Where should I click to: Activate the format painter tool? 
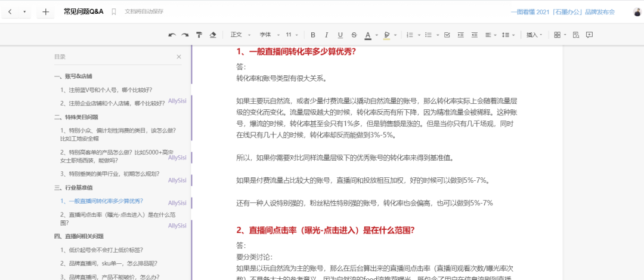pos(199,35)
